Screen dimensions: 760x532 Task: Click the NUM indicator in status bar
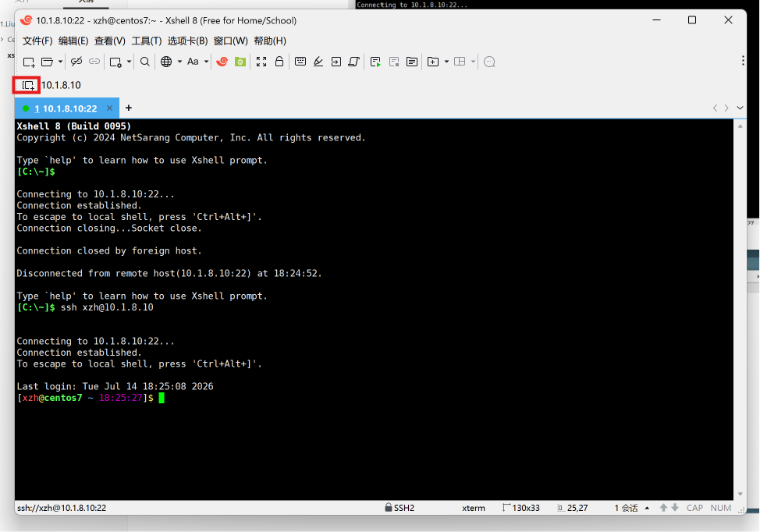[721, 508]
